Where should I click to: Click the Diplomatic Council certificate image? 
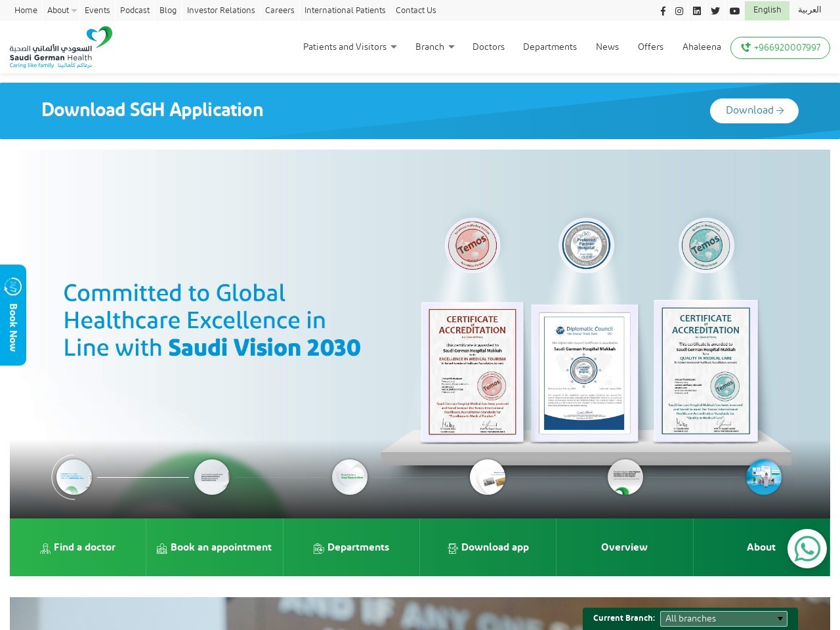(585, 372)
